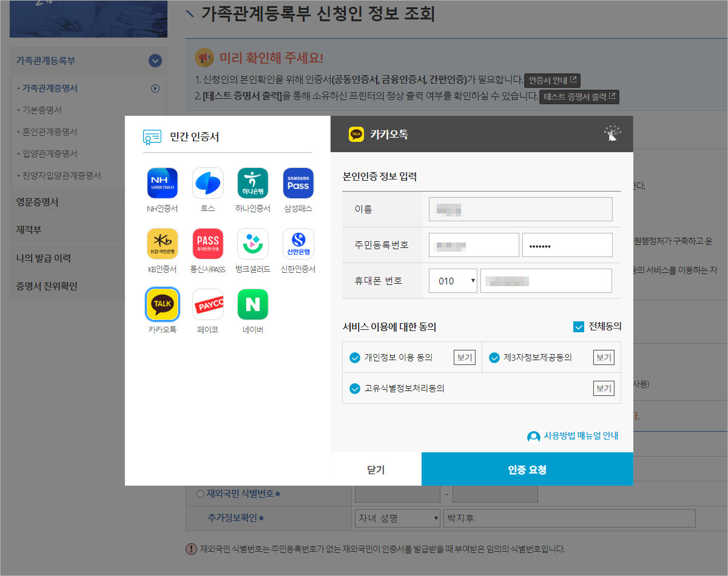
Task: Toggle 제3자정보제공동의 checkbox
Action: (x=494, y=358)
